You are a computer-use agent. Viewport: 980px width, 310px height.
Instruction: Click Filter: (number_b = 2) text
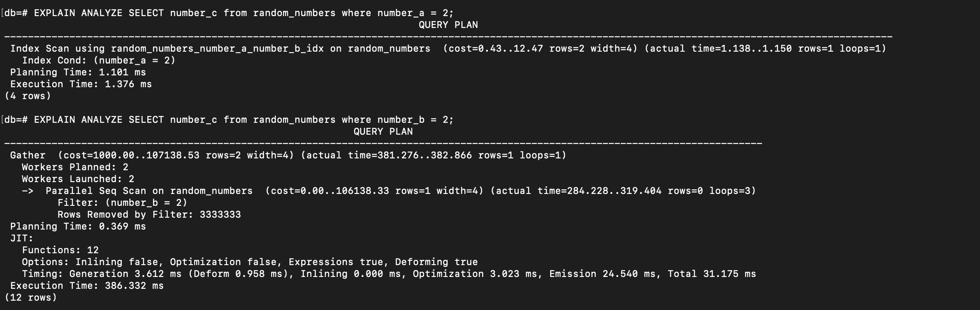coord(122,203)
